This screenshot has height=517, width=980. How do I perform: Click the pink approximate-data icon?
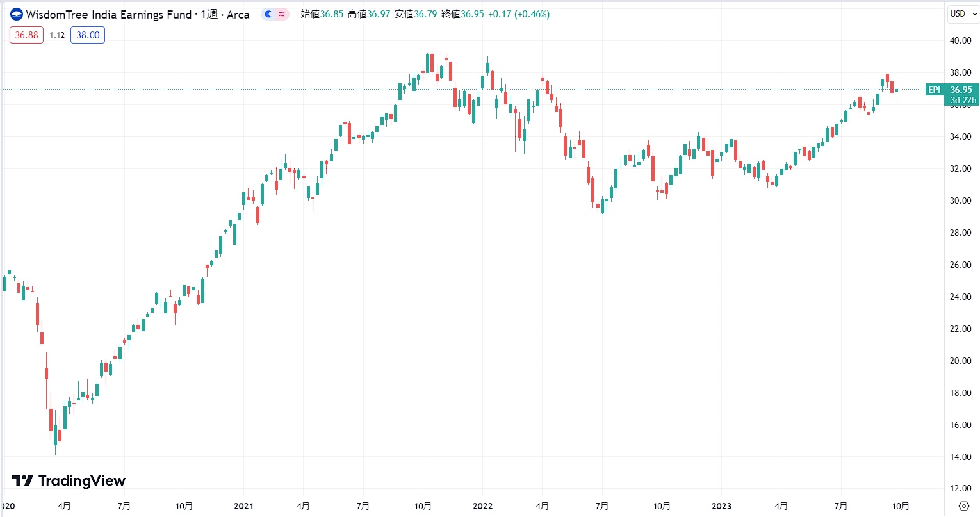coord(282,14)
